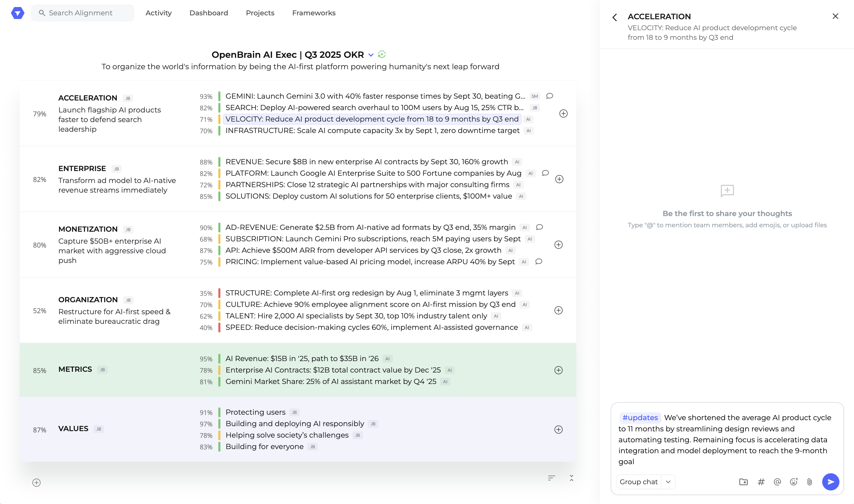Click the add folder icon in chat
This screenshot has width=854, height=504.
tap(743, 482)
